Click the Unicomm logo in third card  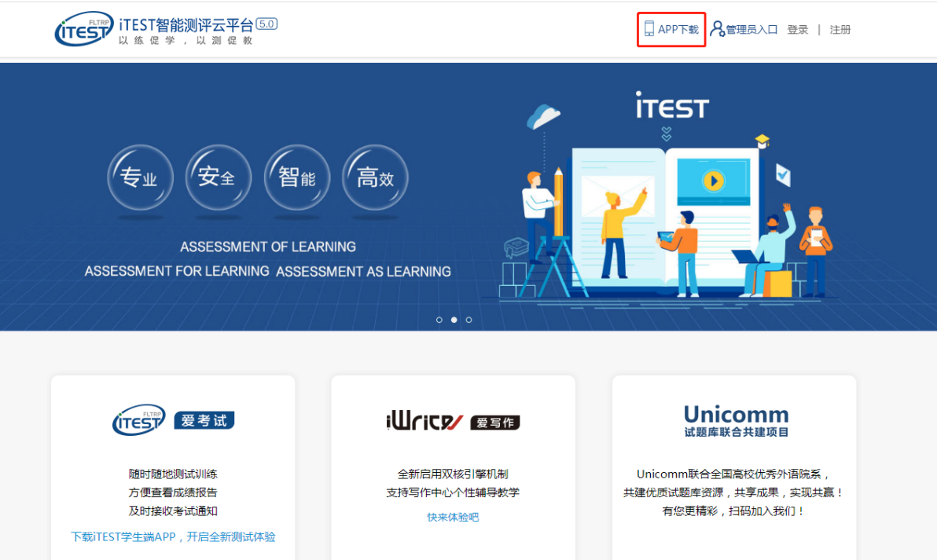736,421
